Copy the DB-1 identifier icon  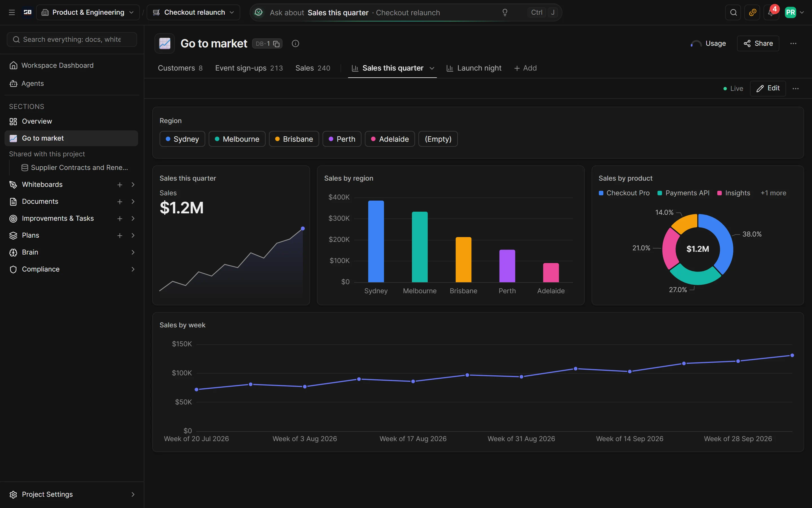click(x=277, y=44)
